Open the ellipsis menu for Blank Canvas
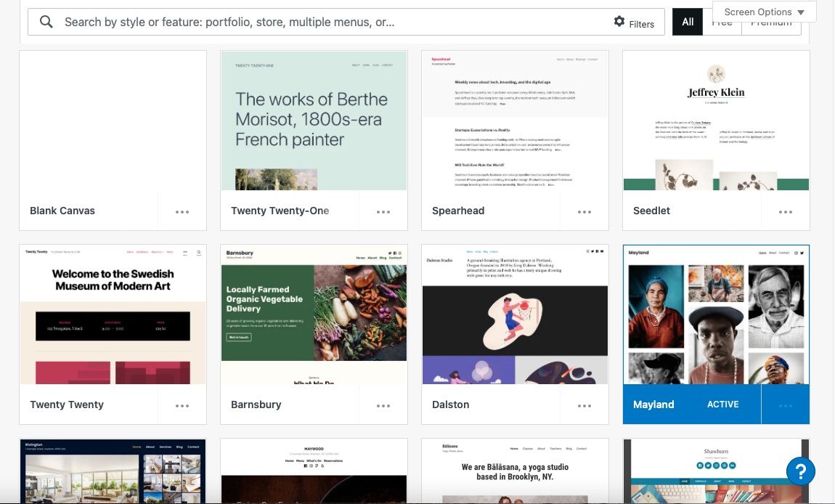This screenshot has height=504, width=835. [182, 211]
